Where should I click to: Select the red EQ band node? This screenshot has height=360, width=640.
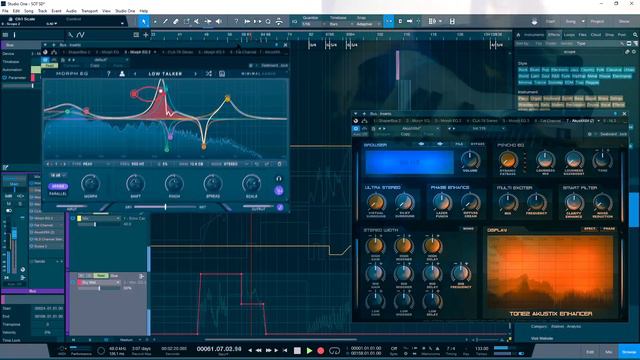click(x=134, y=94)
